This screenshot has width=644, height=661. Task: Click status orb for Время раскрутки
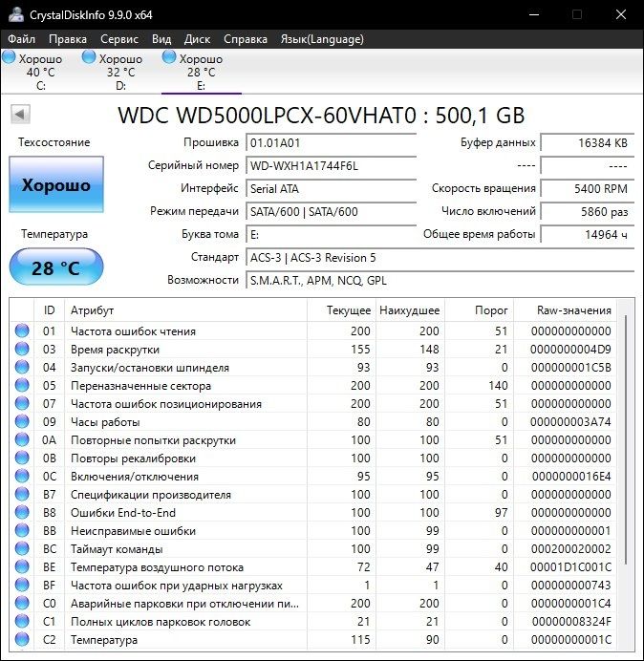coord(22,349)
